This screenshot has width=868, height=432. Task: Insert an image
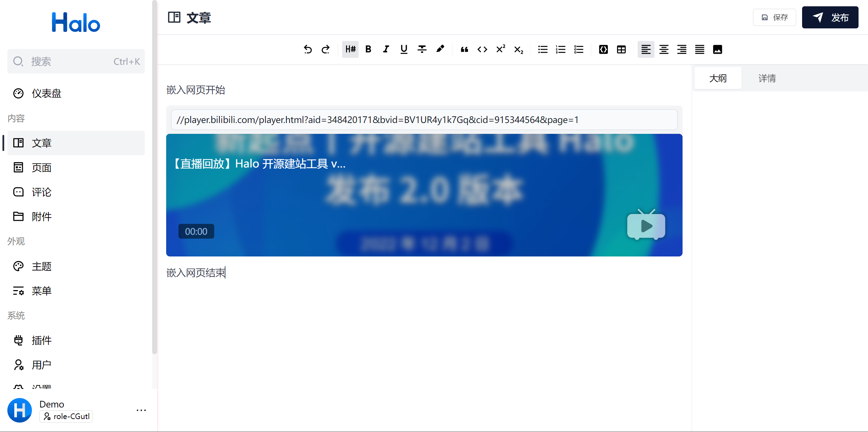(717, 49)
